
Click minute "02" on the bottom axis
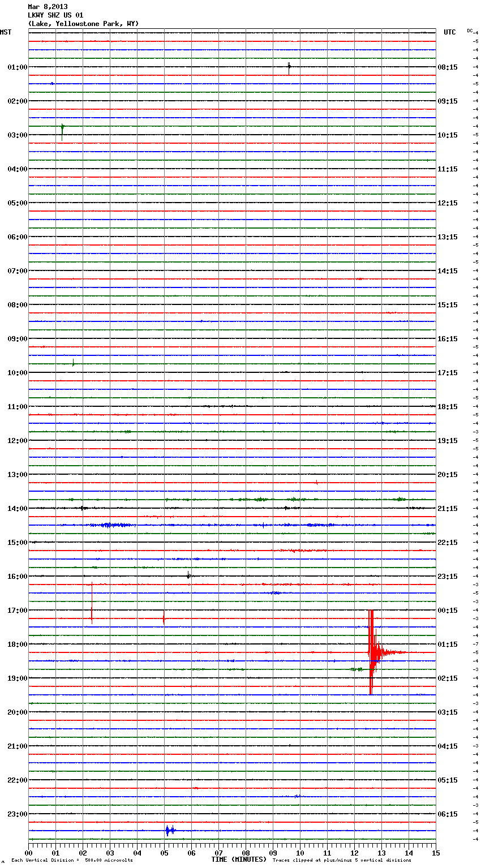[83, 853]
